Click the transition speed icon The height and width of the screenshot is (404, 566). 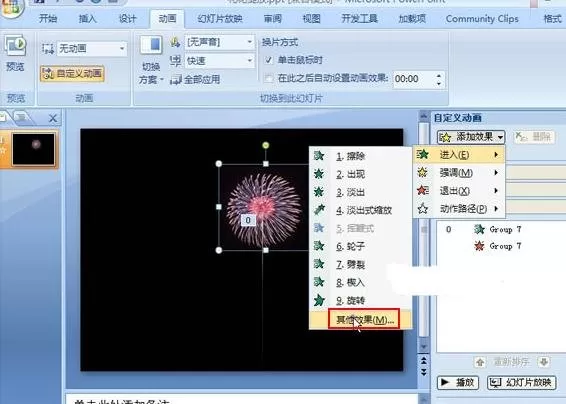tap(175, 60)
